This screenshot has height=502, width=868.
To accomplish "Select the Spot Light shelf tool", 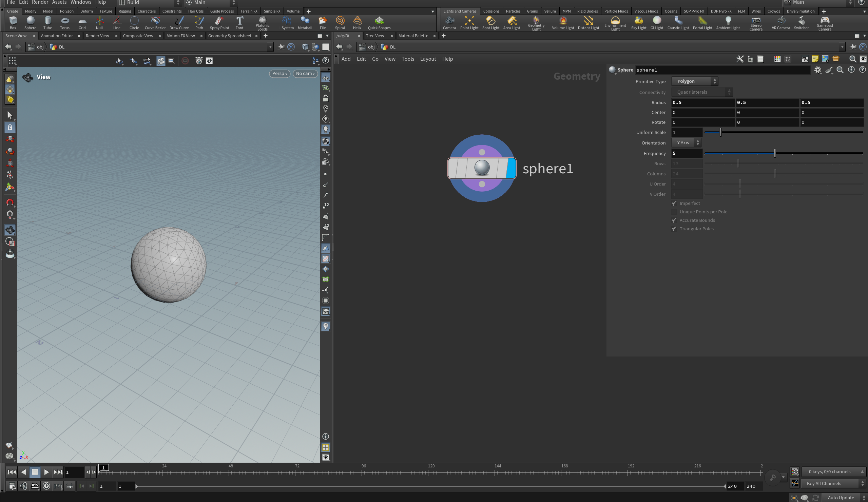I will (490, 23).
